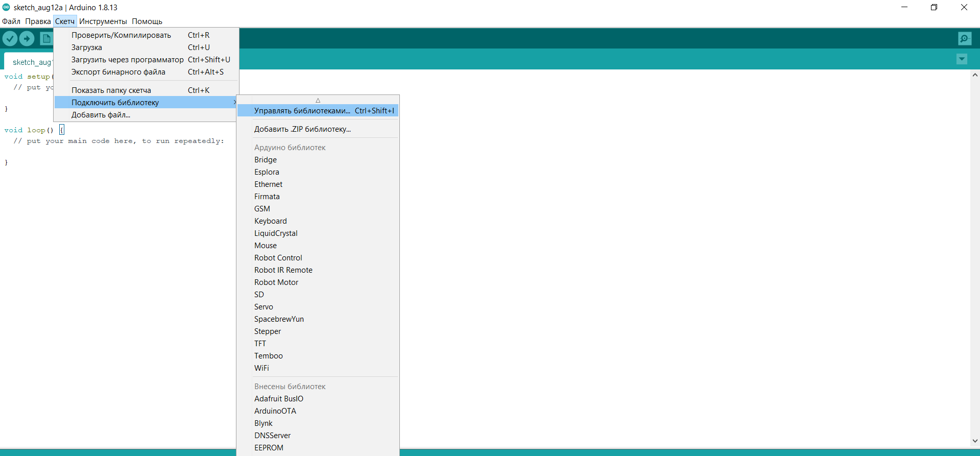980x456 pixels.
Task: Click the New sketch file icon
Action: tap(46, 38)
